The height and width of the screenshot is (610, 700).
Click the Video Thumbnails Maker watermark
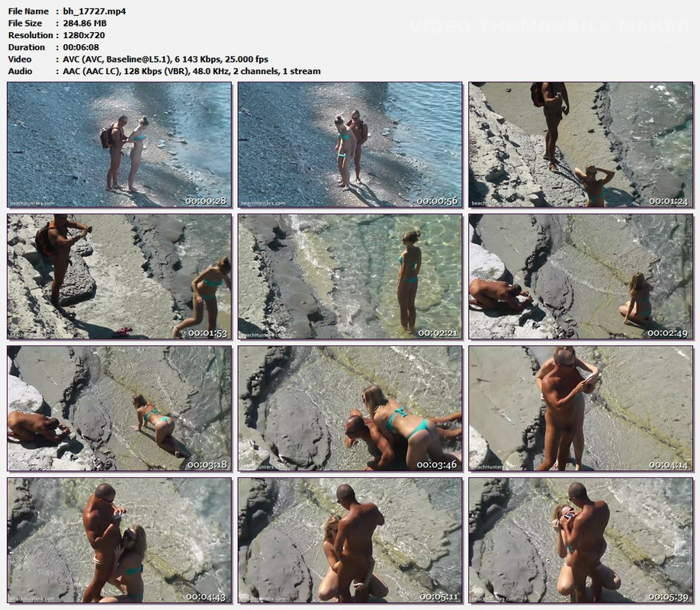pyautogui.click(x=550, y=27)
